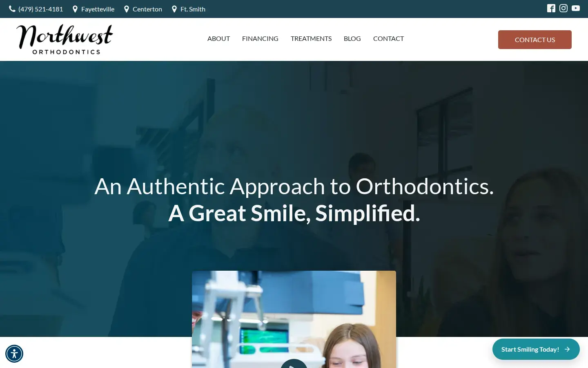
Task: Play the video in the hero section
Action: [294, 364]
